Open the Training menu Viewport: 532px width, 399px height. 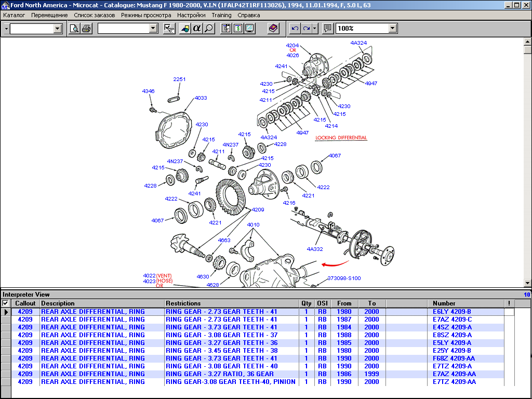coord(221,15)
